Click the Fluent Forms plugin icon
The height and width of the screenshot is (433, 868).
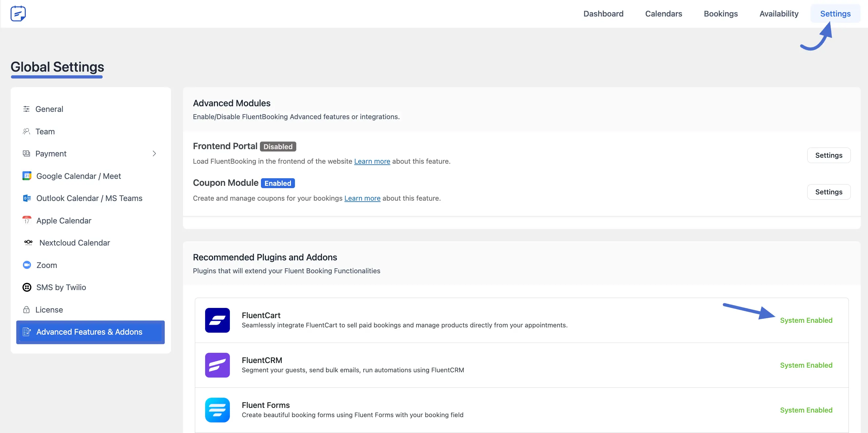(217, 410)
